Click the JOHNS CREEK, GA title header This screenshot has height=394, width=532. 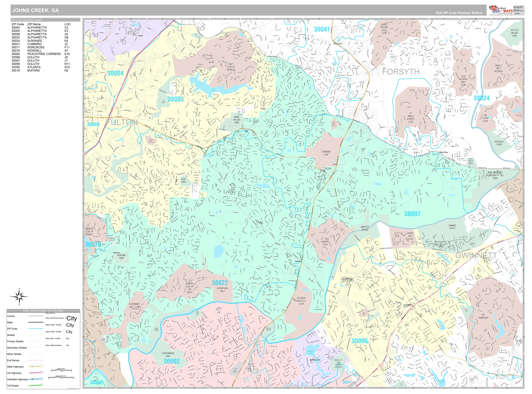pos(35,10)
